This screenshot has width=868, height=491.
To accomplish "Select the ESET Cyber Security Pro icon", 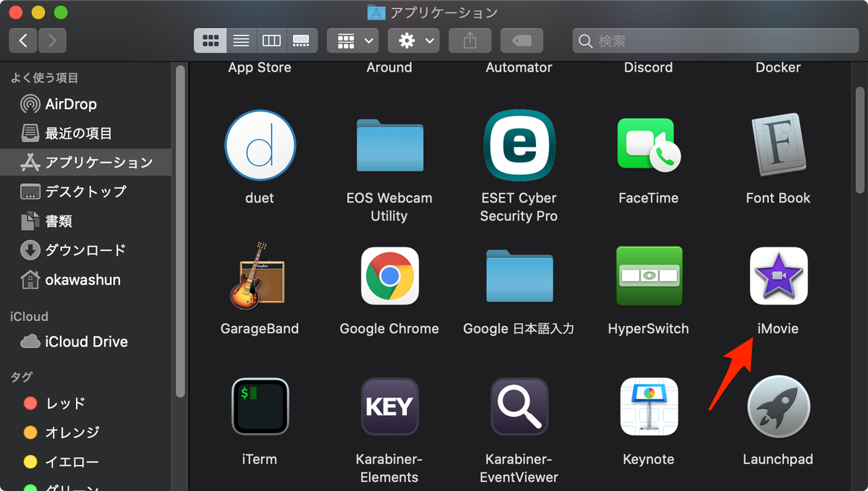I will coord(519,145).
